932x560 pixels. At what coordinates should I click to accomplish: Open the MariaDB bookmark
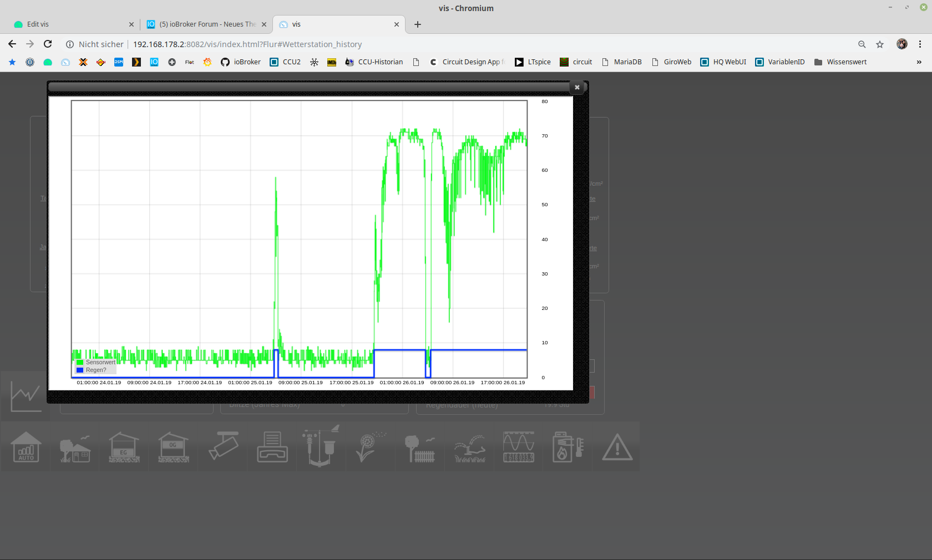pyautogui.click(x=621, y=62)
